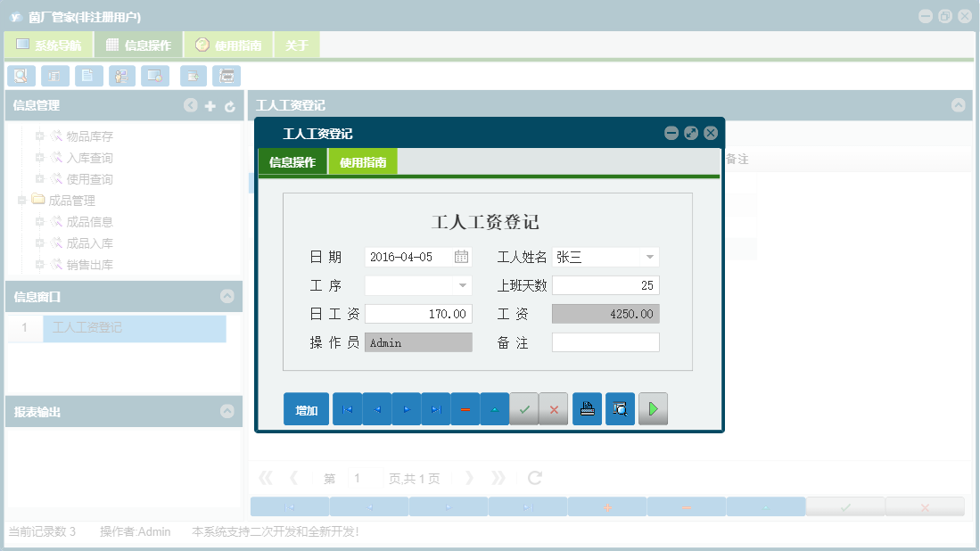Click the 增加 button
Screen dimensions: 980x551
coord(306,408)
